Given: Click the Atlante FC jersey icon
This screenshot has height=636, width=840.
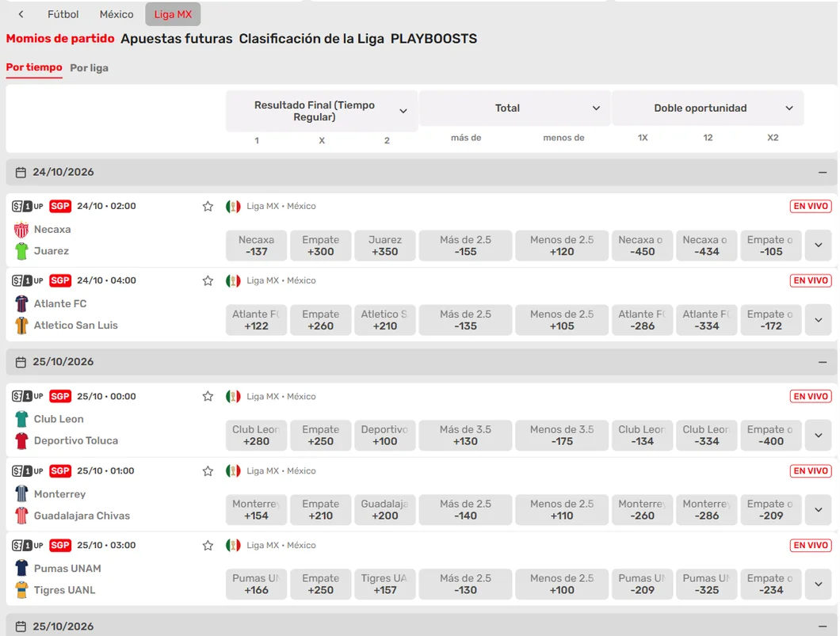Looking at the screenshot, I should click(x=21, y=303).
